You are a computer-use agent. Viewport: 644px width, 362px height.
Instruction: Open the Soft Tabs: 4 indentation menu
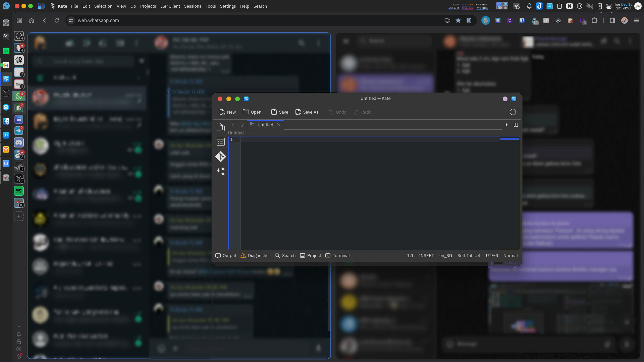point(469,255)
